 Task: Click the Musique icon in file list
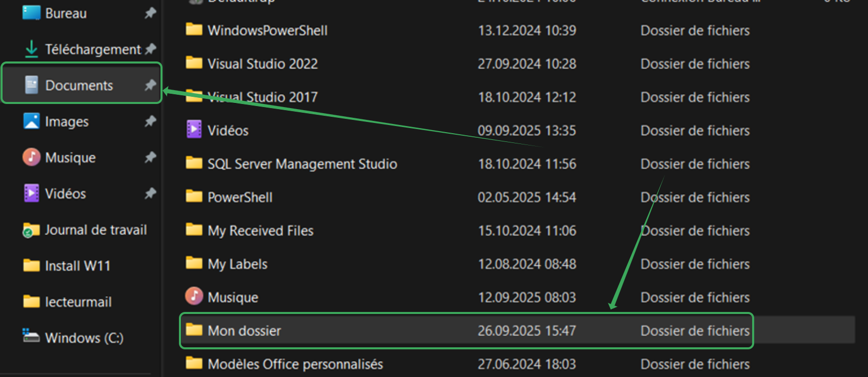[194, 296]
